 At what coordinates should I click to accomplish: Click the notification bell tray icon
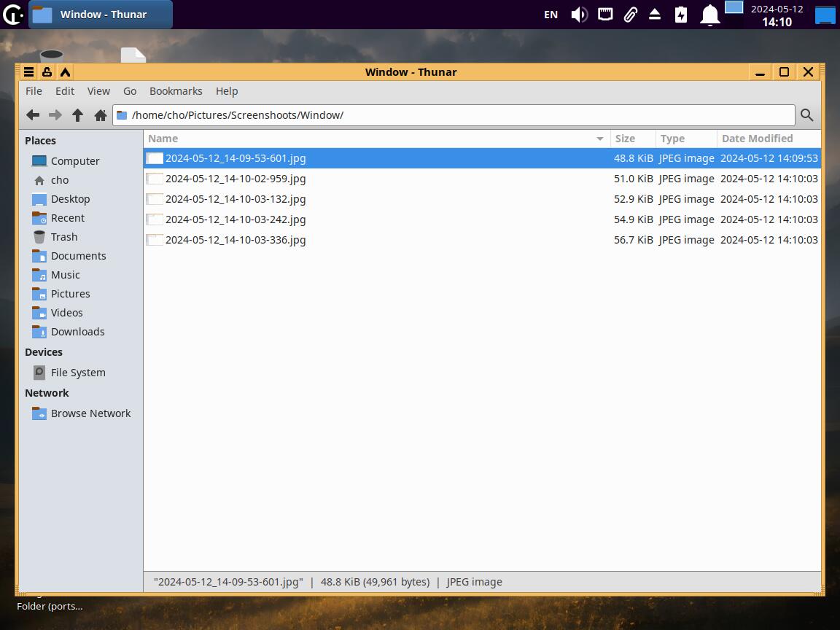coord(709,15)
